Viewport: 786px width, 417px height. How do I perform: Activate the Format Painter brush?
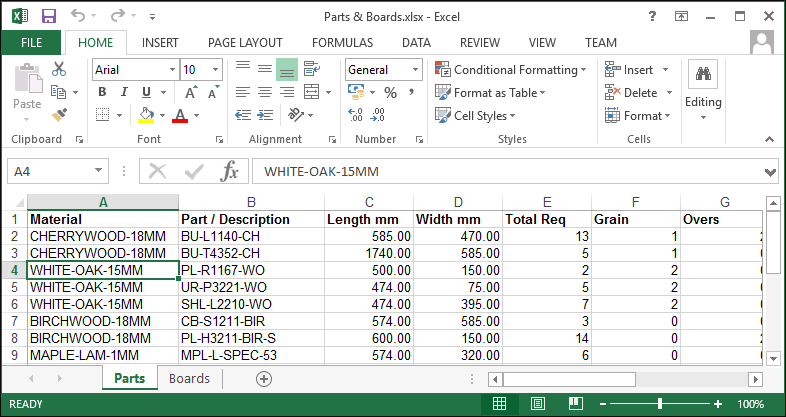(59, 115)
